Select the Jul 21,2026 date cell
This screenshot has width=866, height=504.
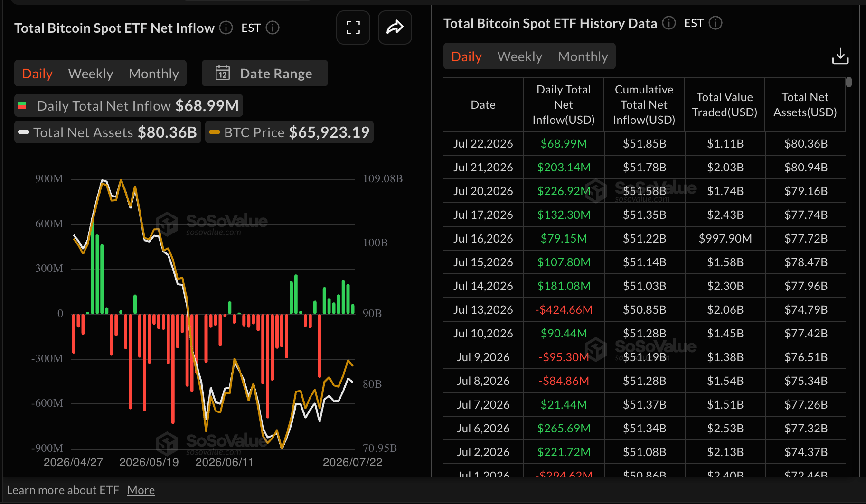click(x=483, y=168)
